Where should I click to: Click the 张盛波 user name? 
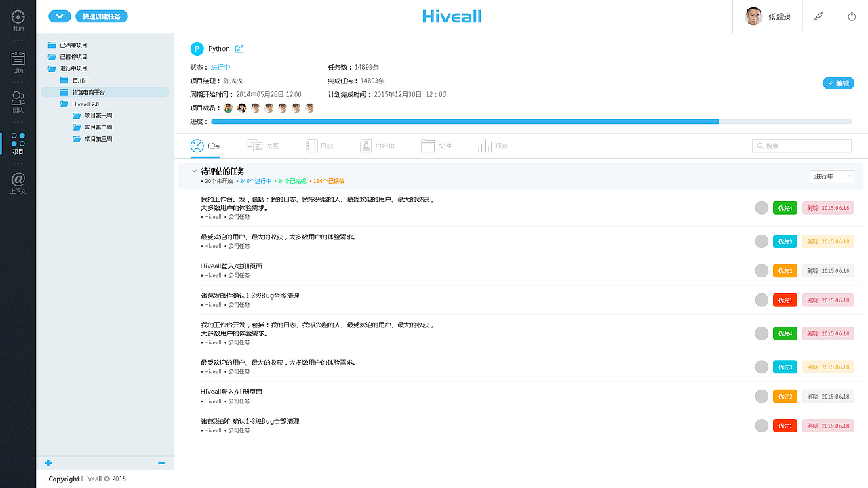click(779, 16)
